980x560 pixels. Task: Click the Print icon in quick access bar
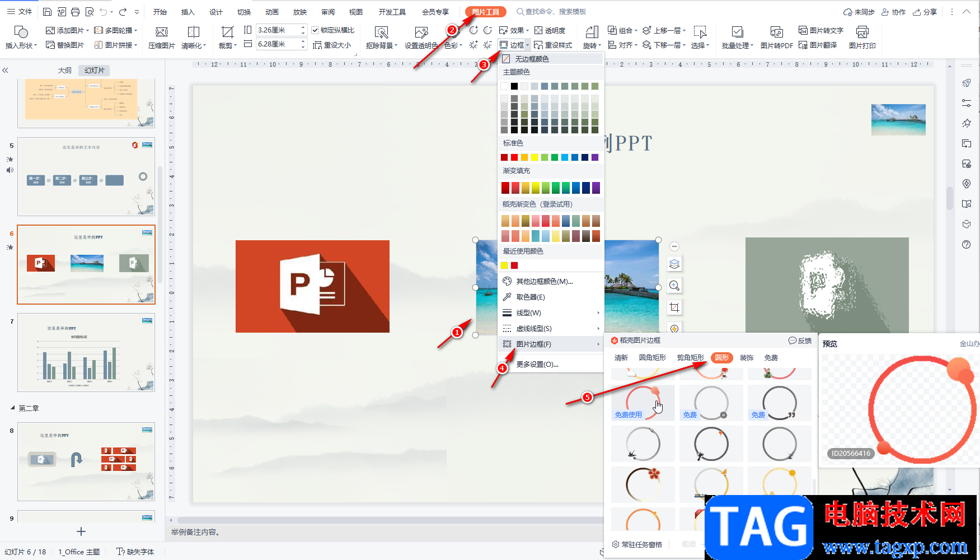(75, 12)
